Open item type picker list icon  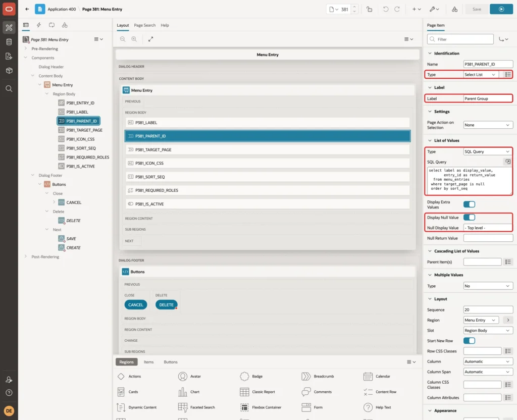pos(508,75)
